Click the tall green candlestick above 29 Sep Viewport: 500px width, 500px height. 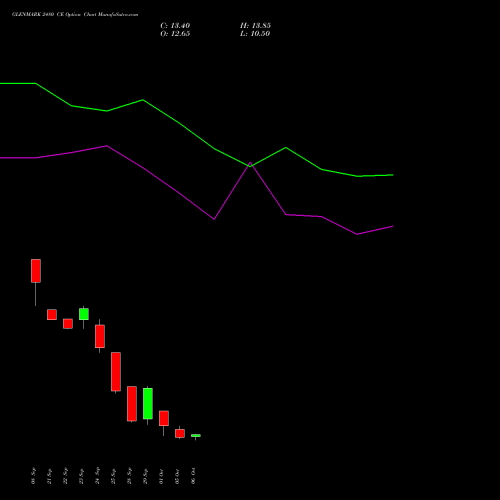point(148,403)
